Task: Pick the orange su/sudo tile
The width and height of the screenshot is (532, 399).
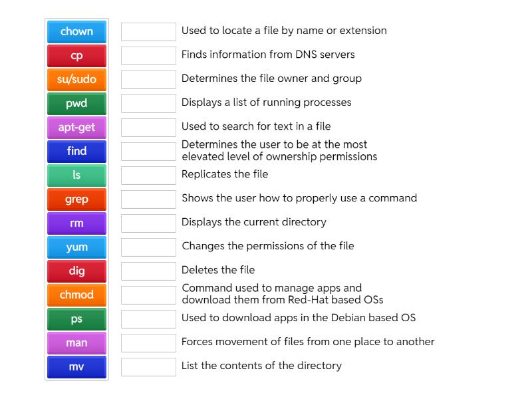Action: coord(76,79)
